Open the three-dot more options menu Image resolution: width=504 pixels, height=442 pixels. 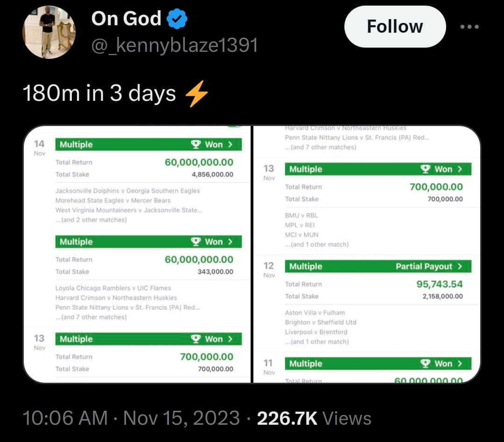(x=469, y=27)
